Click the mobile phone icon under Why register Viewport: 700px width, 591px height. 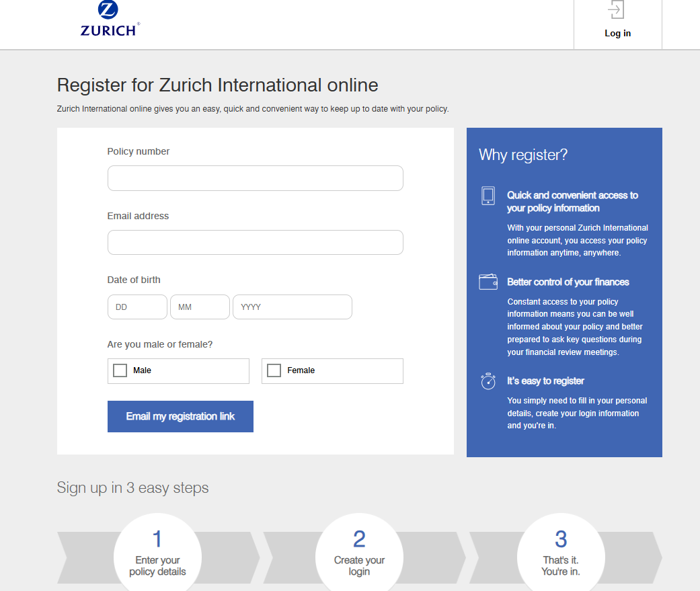click(x=488, y=196)
